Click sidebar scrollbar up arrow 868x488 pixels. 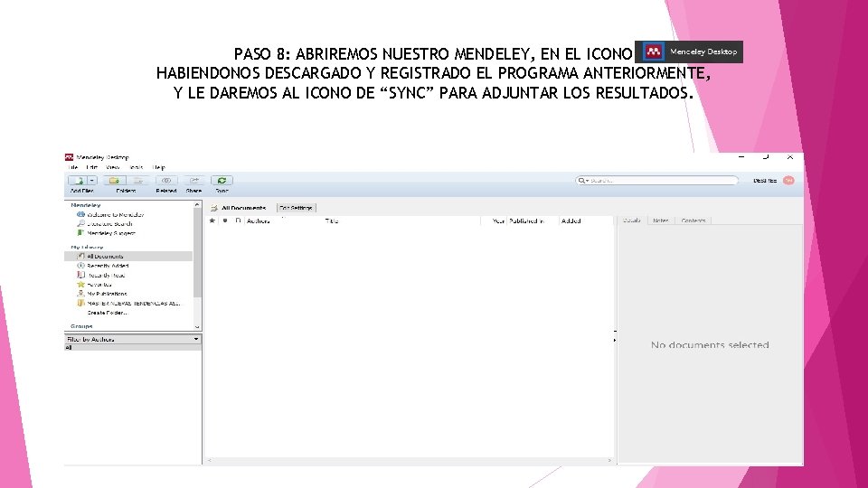coord(197,205)
